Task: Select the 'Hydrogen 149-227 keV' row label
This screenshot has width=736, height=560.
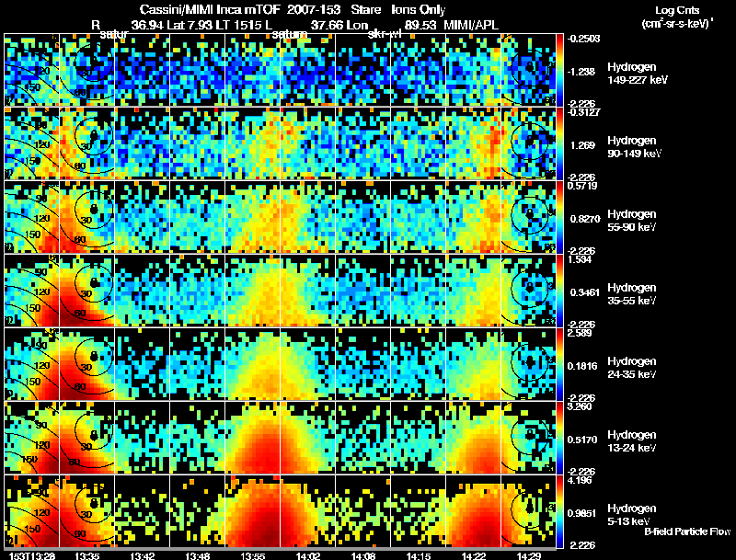Action: (637, 74)
